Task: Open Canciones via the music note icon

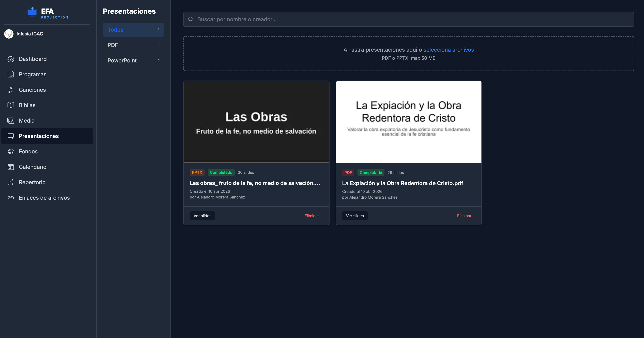Action: (x=11, y=90)
